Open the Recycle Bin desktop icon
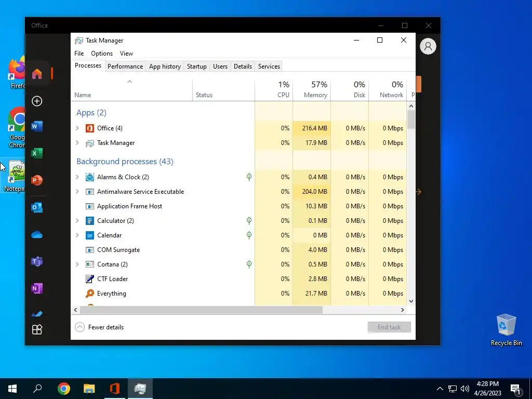Screen dimensions: 532x399 point(506,330)
